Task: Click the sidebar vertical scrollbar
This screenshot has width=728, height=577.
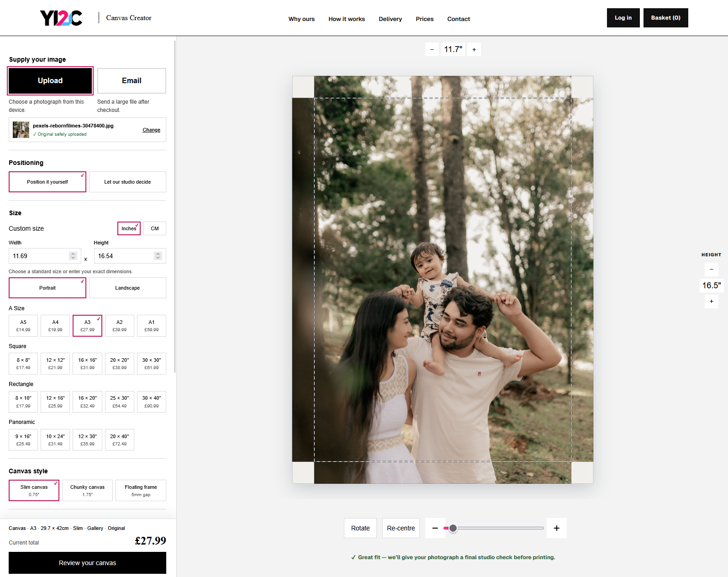Action: tap(175, 206)
